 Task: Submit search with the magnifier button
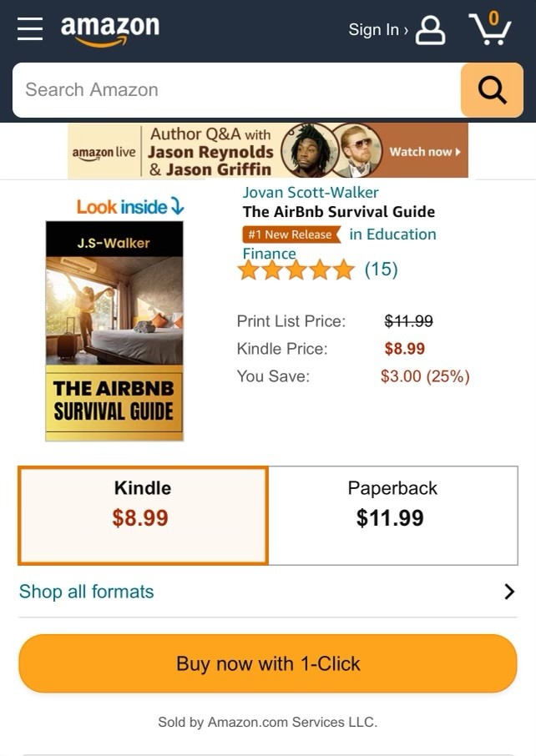click(x=492, y=89)
